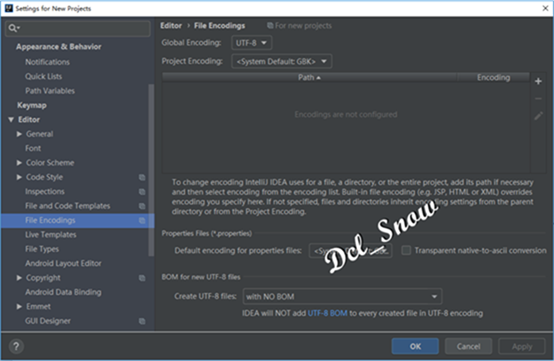This screenshot has width=554, height=361.
Task: Open Live Templates settings page
Action: [x=51, y=235]
